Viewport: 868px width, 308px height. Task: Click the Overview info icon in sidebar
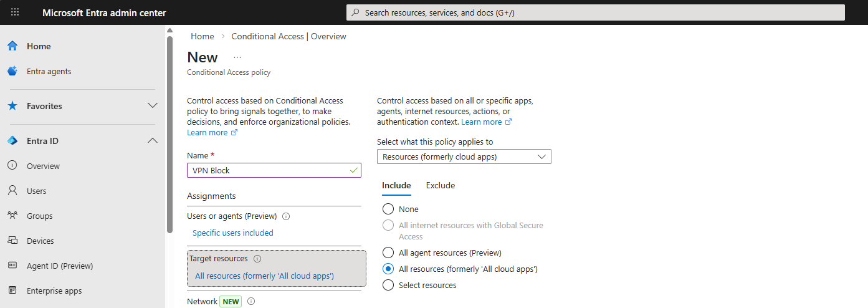click(x=12, y=166)
